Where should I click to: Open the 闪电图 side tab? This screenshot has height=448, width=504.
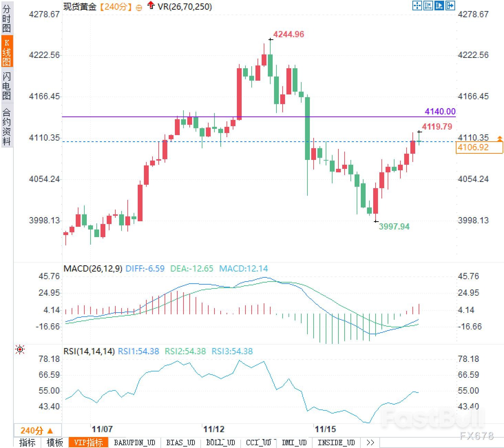click(x=7, y=85)
